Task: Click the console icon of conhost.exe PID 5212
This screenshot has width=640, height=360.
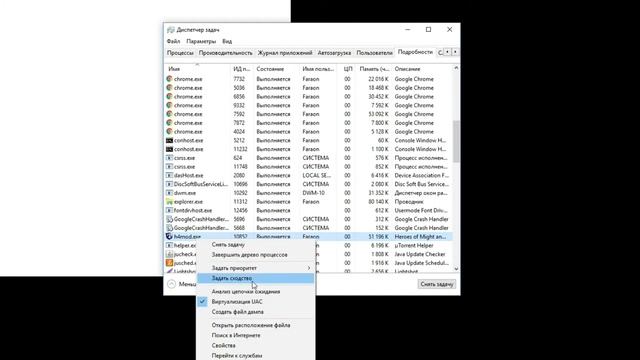Action: point(169,140)
